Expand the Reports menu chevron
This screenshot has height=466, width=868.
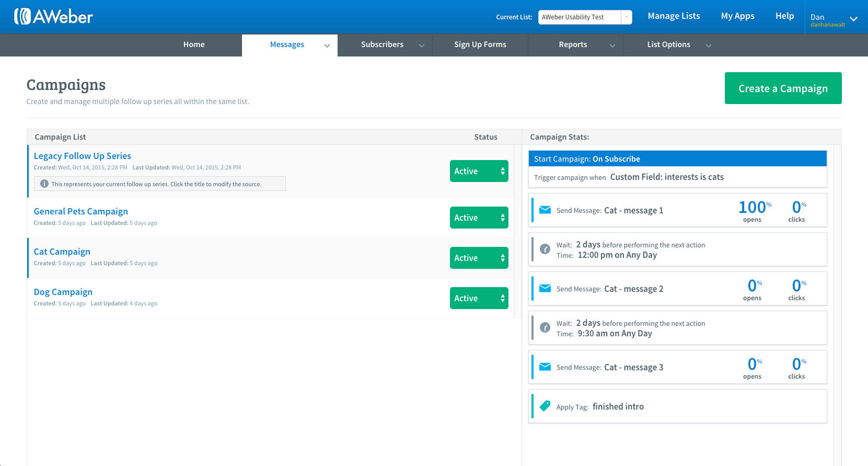click(612, 46)
